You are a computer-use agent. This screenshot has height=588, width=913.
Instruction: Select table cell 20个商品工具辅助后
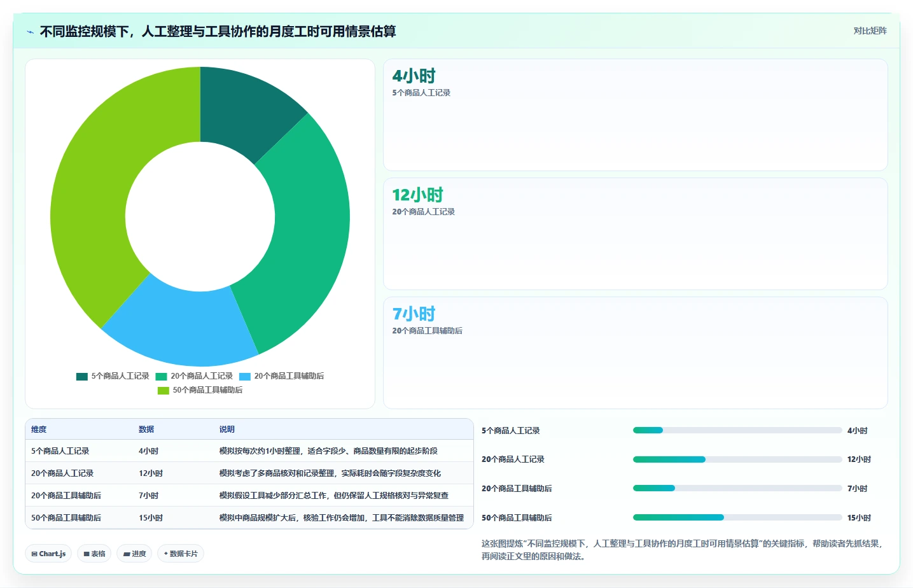pyautogui.click(x=66, y=496)
